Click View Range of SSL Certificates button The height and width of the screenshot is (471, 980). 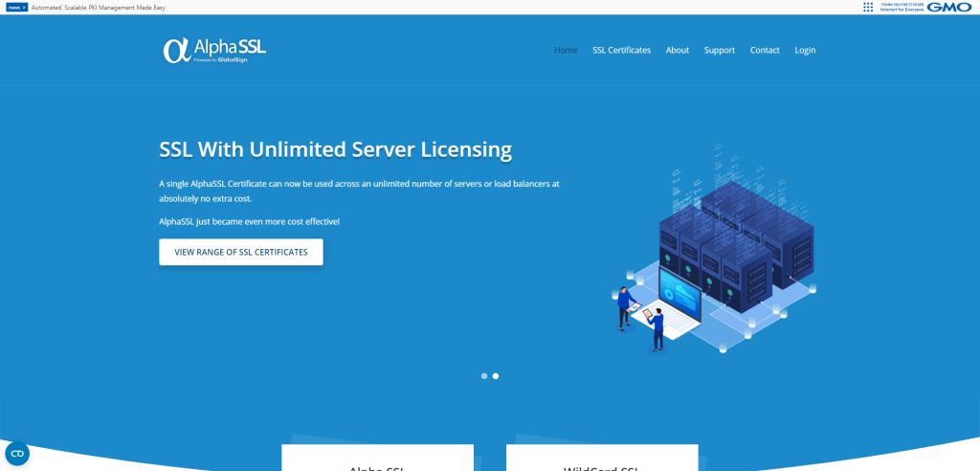pos(241,252)
